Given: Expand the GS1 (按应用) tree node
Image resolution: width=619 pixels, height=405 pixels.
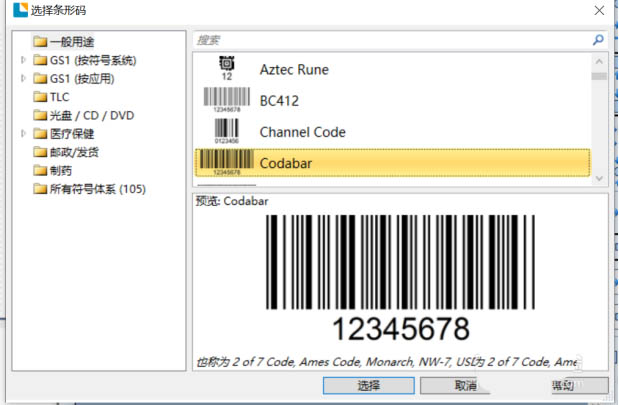Looking at the screenshot, I should 23,78.
